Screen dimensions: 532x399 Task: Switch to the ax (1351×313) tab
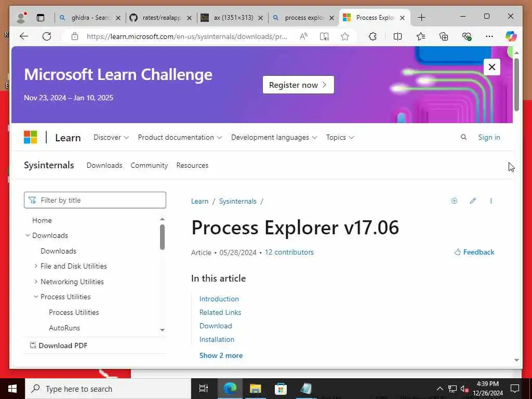(x=232, y=18)
